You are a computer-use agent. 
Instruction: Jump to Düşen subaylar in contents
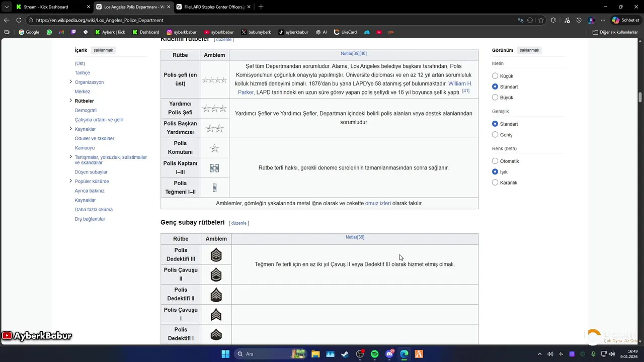(91, 172)
